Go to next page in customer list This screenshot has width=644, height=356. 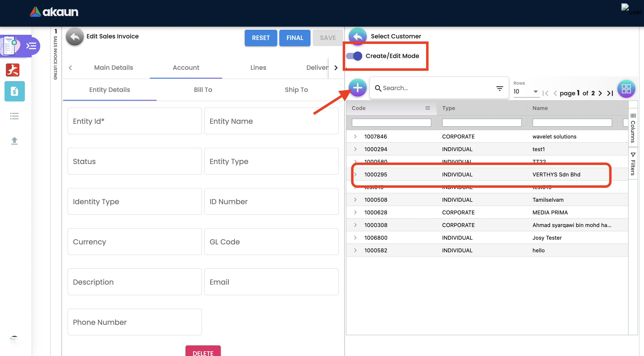(x=600, y=93)
